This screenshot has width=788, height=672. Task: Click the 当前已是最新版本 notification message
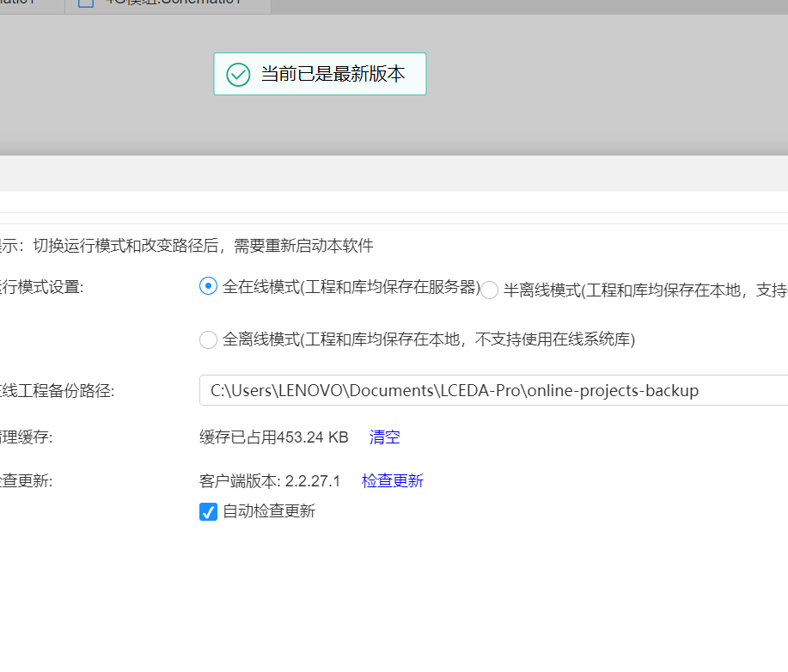click(x=333, y=75)
